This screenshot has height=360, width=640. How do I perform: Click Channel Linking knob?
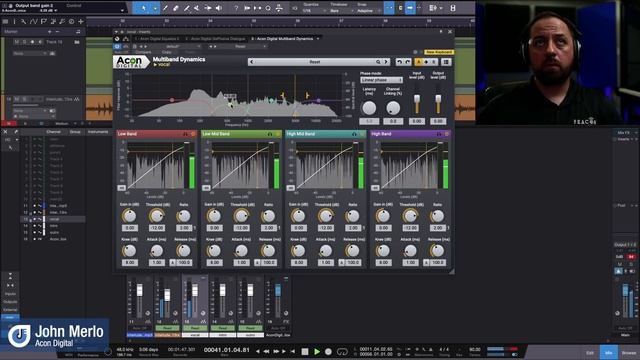pyautogui.click(x=393, y=108)
